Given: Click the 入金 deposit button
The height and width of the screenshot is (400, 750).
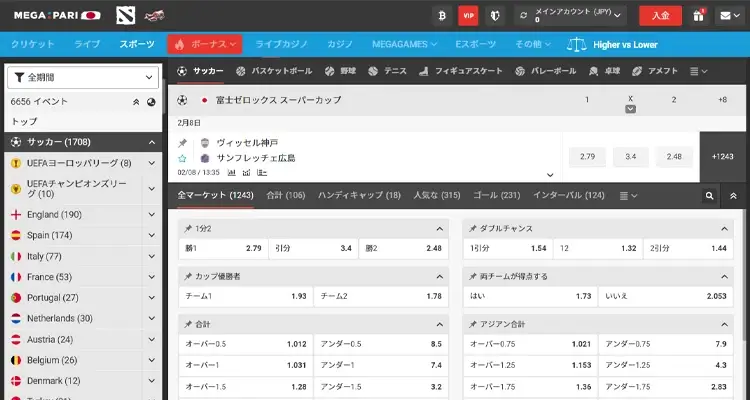Looking at the screenshot, I should tap(661, 16).
